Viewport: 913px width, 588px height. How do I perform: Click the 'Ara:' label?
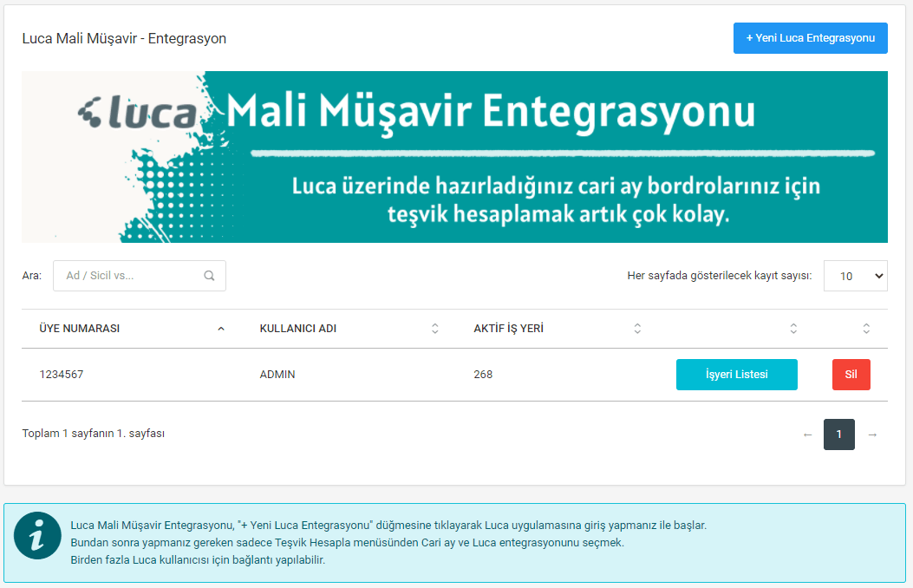point(31,276)
